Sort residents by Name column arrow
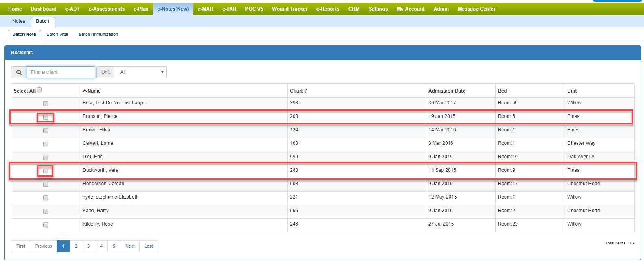This screenshot has height=264, width=644. click(x=85, y=91)
